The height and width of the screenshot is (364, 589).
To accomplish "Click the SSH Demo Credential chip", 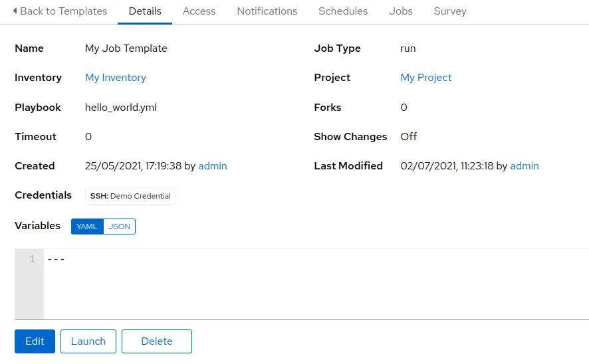I will click(131, 196).
